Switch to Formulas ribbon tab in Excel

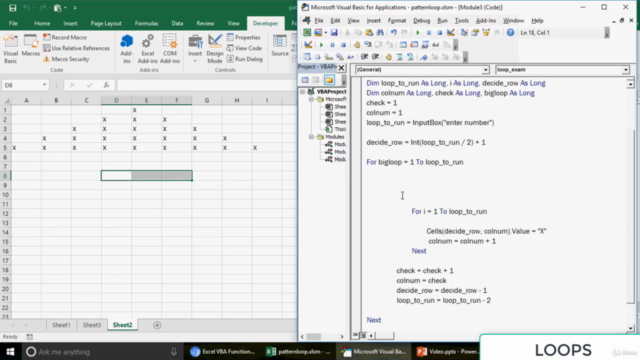[146, 23]
